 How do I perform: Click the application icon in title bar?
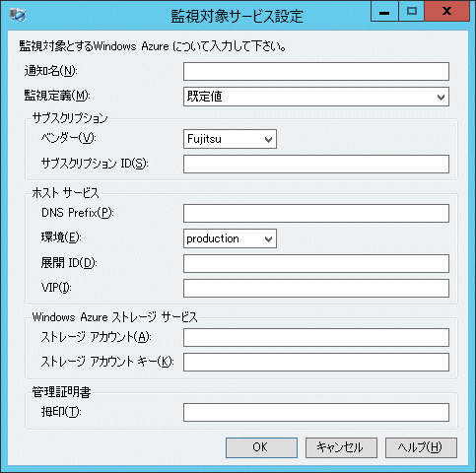pos(18,15)
